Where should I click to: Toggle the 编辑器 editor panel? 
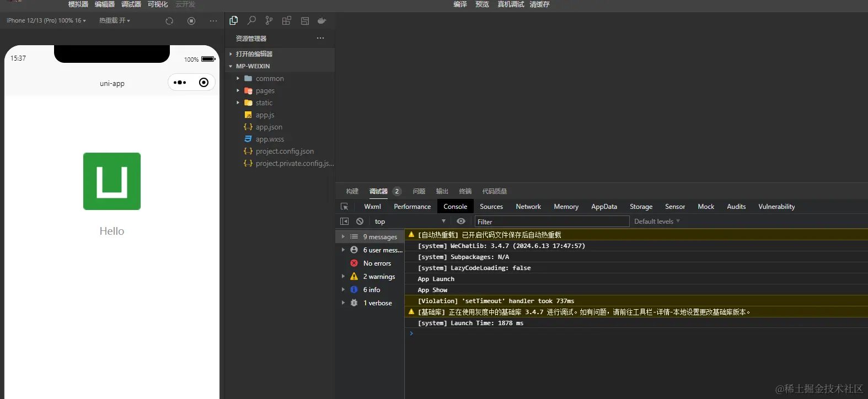105,4
